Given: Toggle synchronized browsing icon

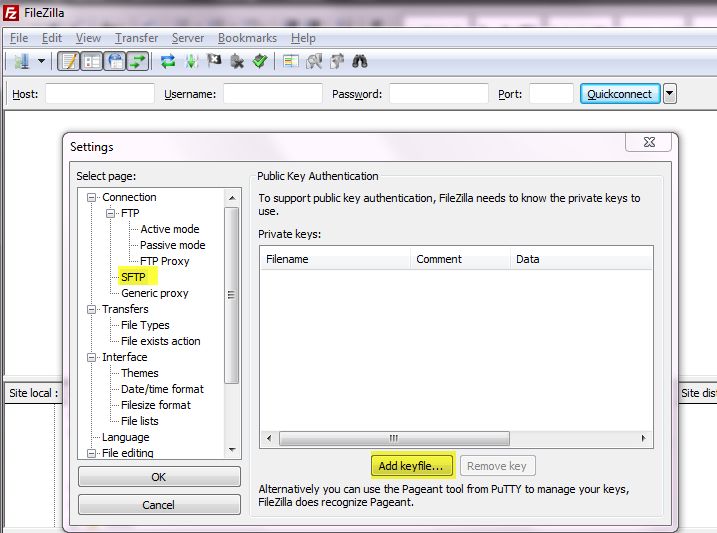Looking at the screenshot, I should click(337, 61).
